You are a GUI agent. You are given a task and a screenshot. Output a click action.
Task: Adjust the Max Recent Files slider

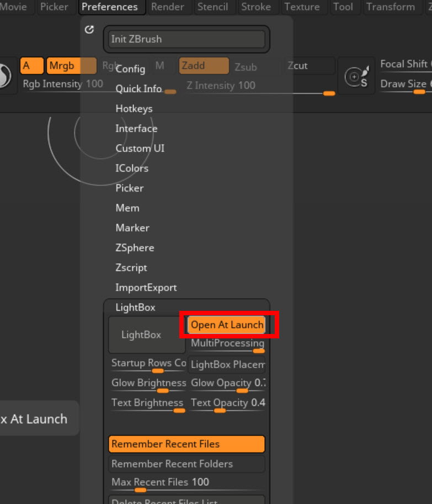[x=186, y=484]
